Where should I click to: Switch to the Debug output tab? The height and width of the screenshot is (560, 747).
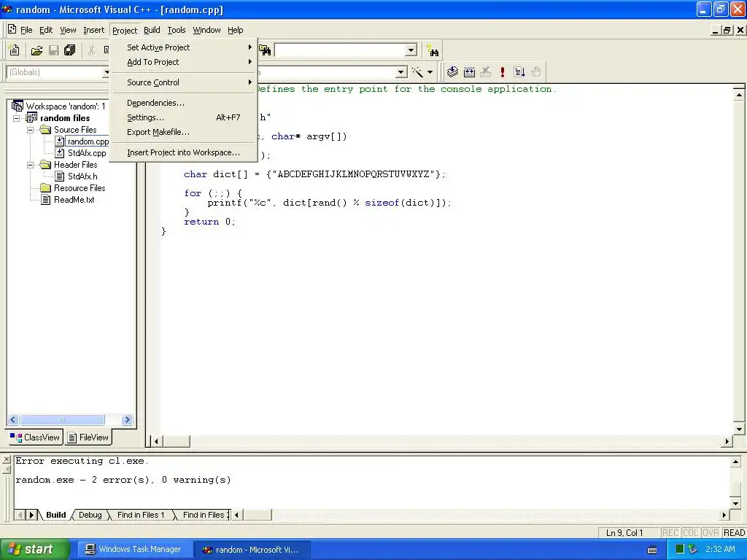click(90, 515)
